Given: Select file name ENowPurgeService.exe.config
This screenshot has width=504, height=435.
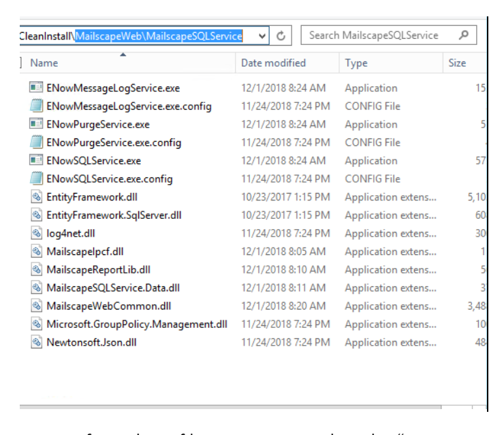Looking at the screenshot, I should pyautogui.click(x=114, y=143).
